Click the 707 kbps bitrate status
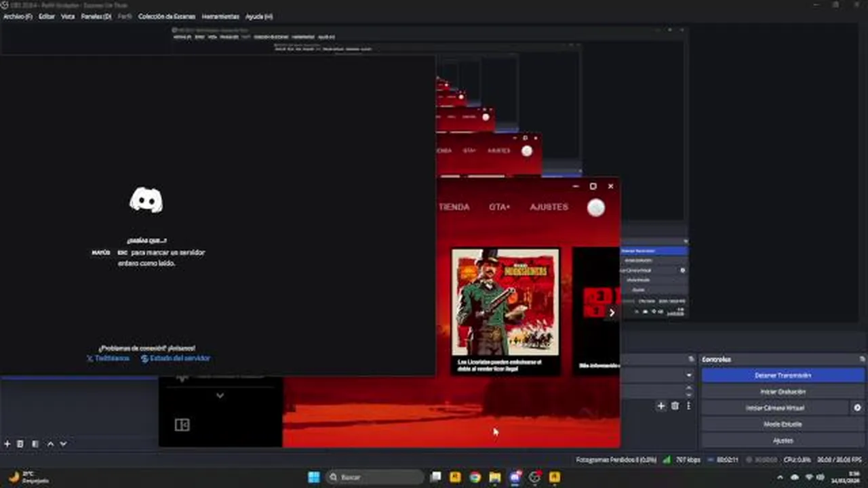The width and height of the screenshot is (868, 488). pos(688,460)
